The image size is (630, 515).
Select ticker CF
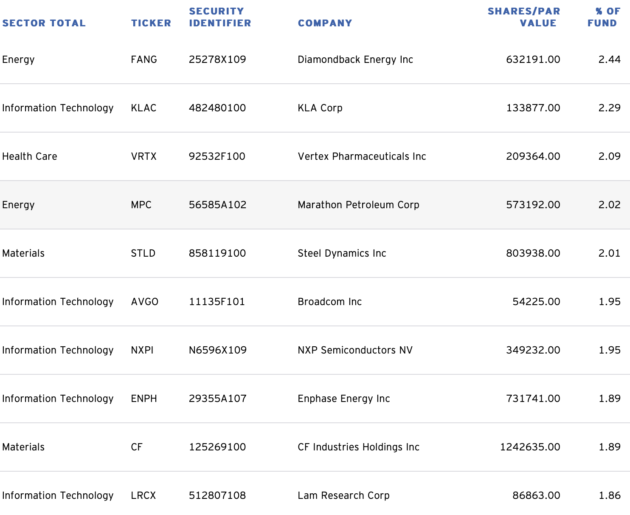tap(137, 447)
